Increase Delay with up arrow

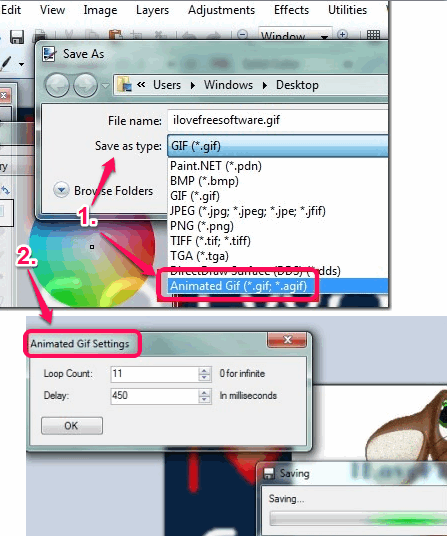[x=204, y=392]
